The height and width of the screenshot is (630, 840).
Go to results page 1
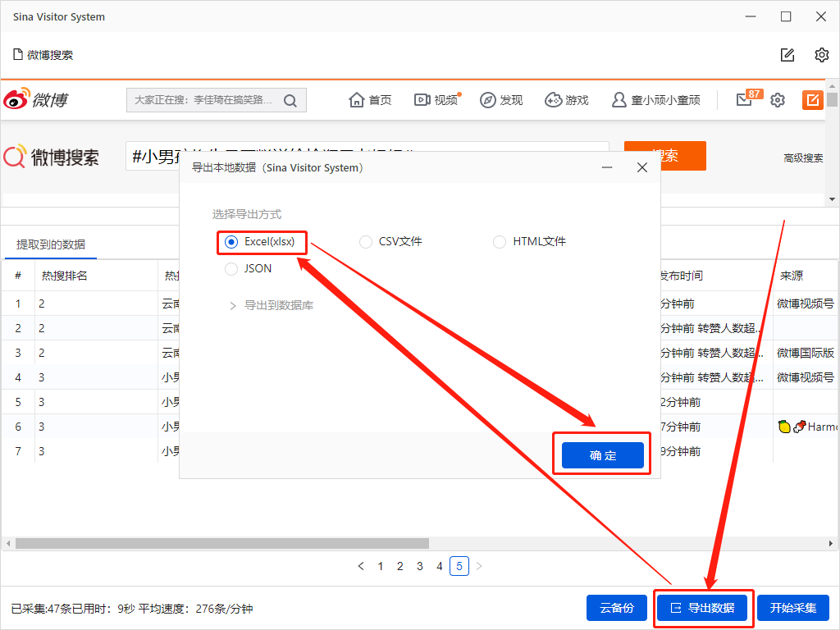point(381,566)
